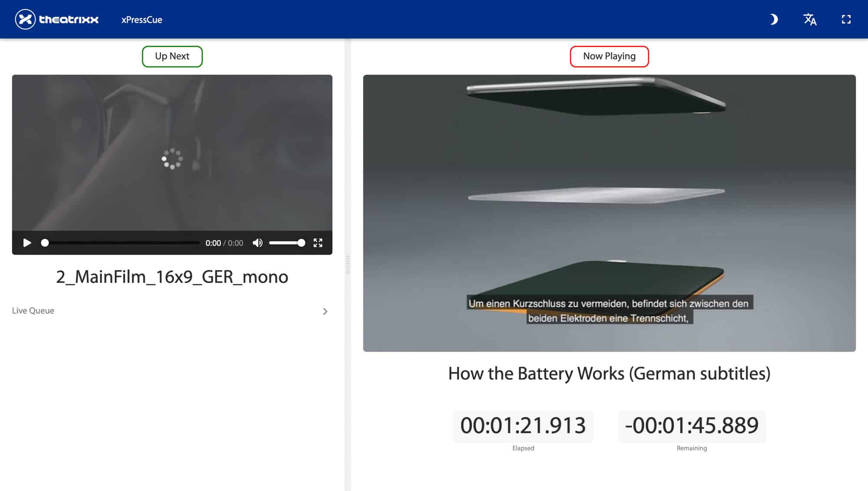Click the Now Playing badge
868x491 pixels.
tap(609, 56)
